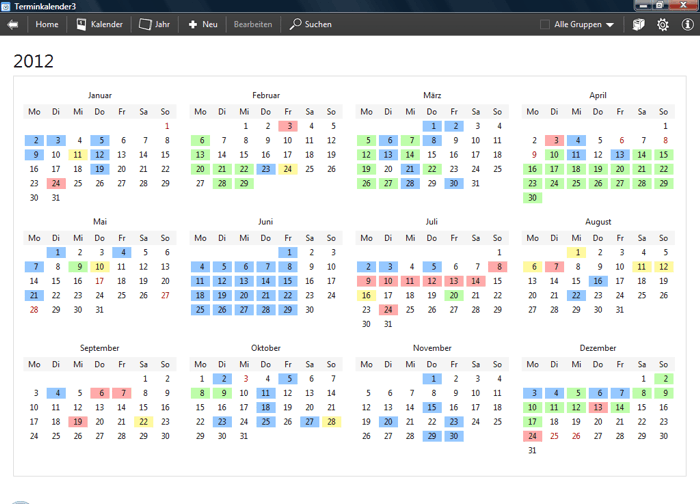The height and width of the screenshot is (504, 700).
Task: Open the Januar month heading
Action: coord(100,95)
